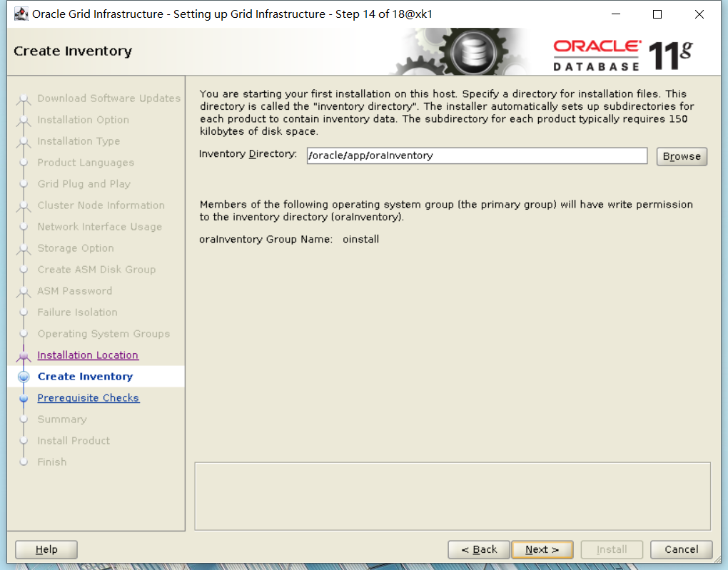This screenshot has height=570, width=728.
Task: Select Create Inventory in the step list
Action: coord(86,377)
